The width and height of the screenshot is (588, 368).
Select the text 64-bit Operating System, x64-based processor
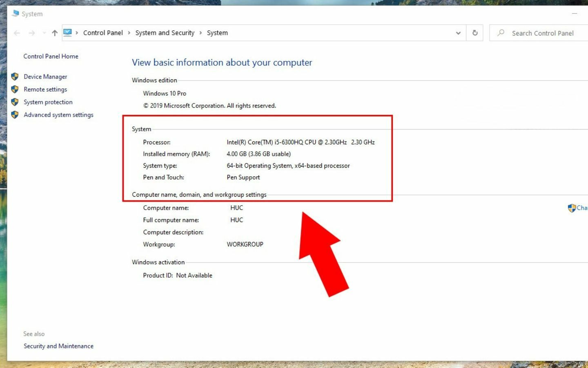pos(288,166)
